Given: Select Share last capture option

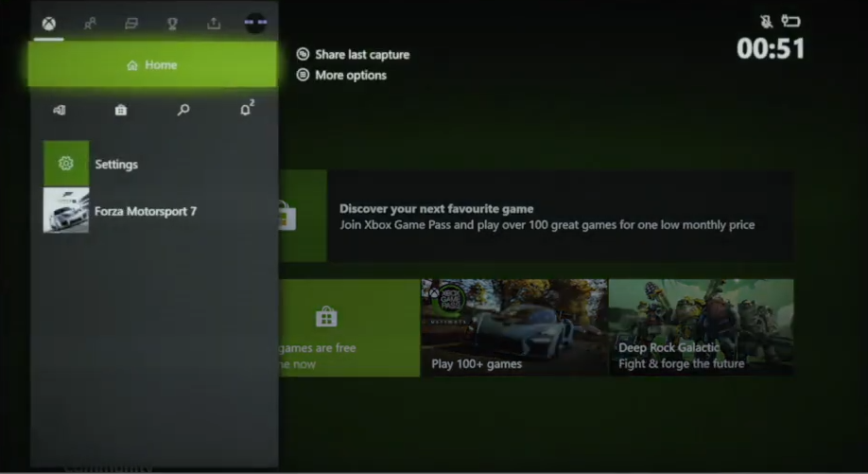Looking at the screenshot, I should click(362, 54).
